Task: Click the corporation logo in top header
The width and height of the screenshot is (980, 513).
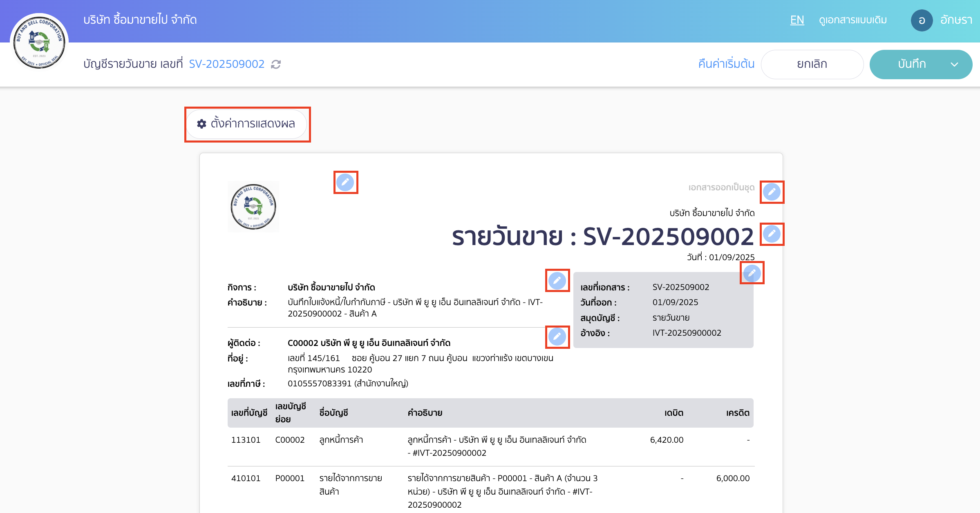Action: coord(39,41)
